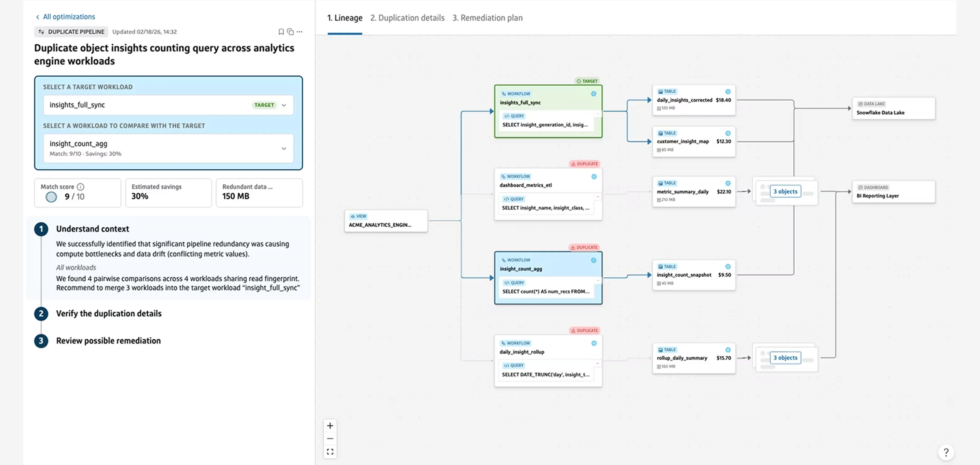Click the workflow icon on insight_count_agg node
The image size is (980, 465).
coord(504,260)
